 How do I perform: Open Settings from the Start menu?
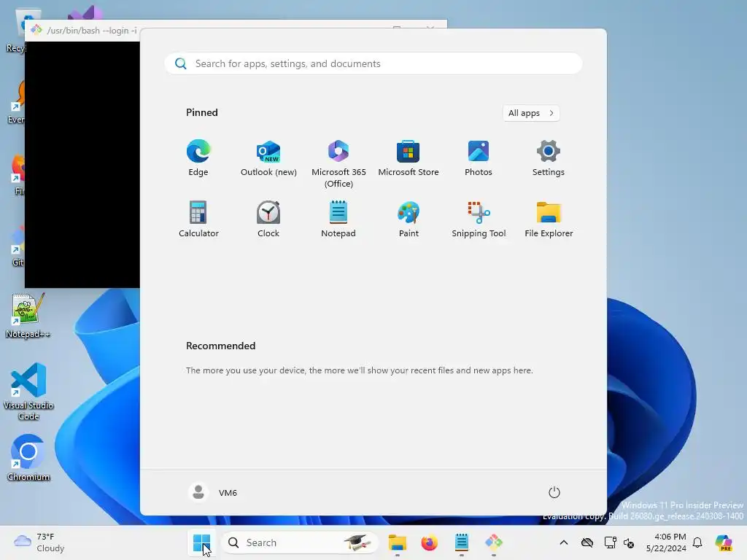coord(549,158)
